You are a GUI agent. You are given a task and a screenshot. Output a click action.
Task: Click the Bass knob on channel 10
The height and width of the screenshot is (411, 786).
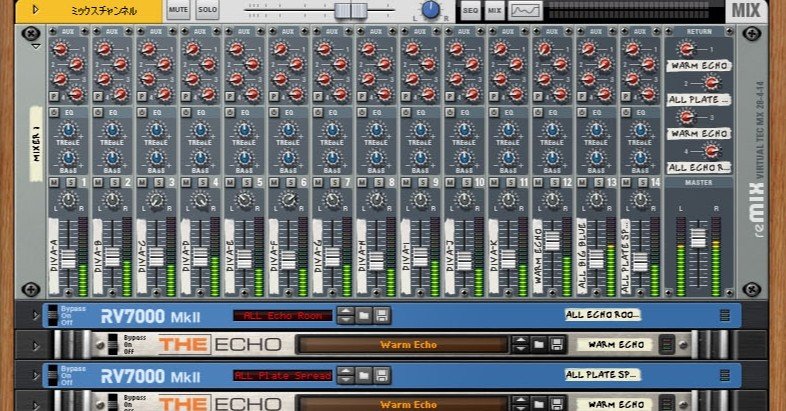tap(464, 158)
